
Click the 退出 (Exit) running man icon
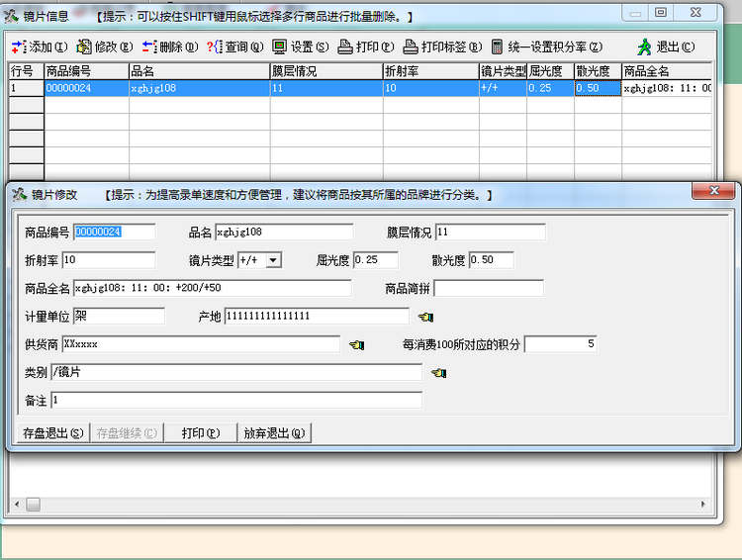pyautogui.click(x=644, y=47)
